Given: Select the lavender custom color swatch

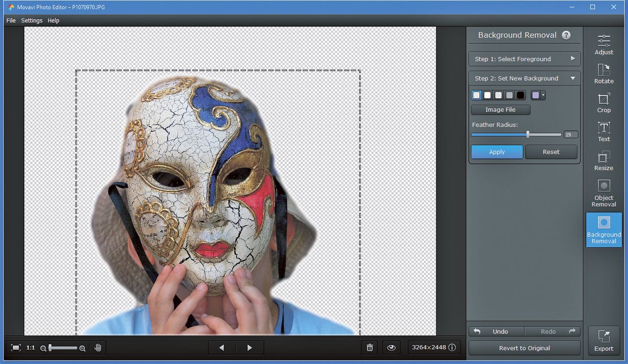Looking at the screenshot, I should [536, 95].
